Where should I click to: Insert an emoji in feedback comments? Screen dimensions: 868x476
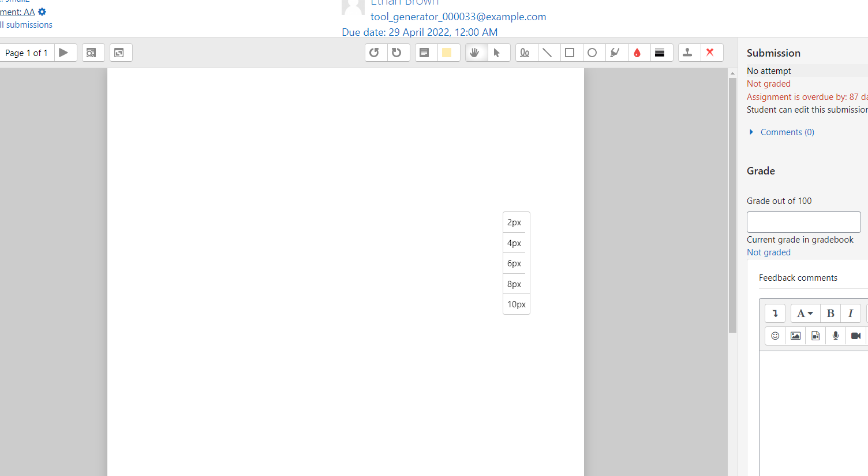(775, 336)
